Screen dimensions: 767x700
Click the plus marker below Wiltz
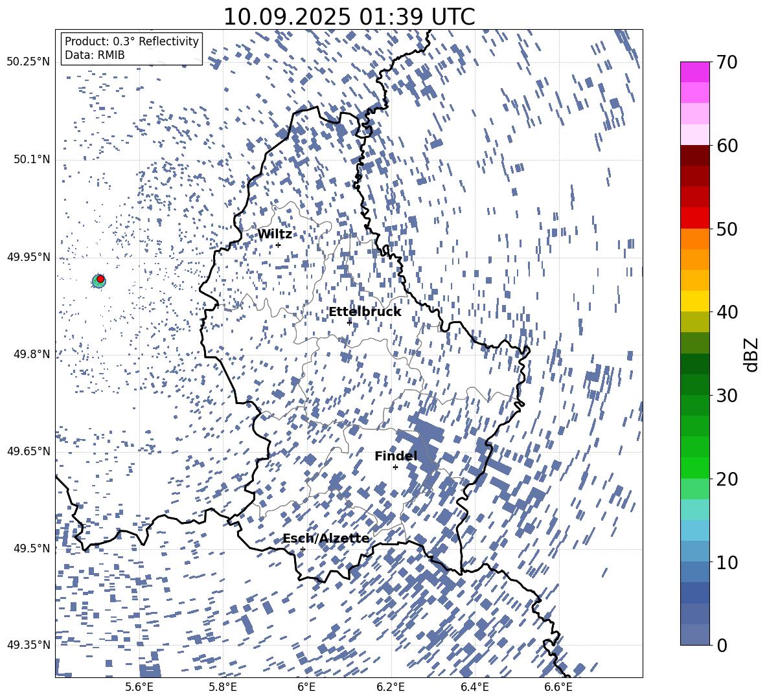279,245
